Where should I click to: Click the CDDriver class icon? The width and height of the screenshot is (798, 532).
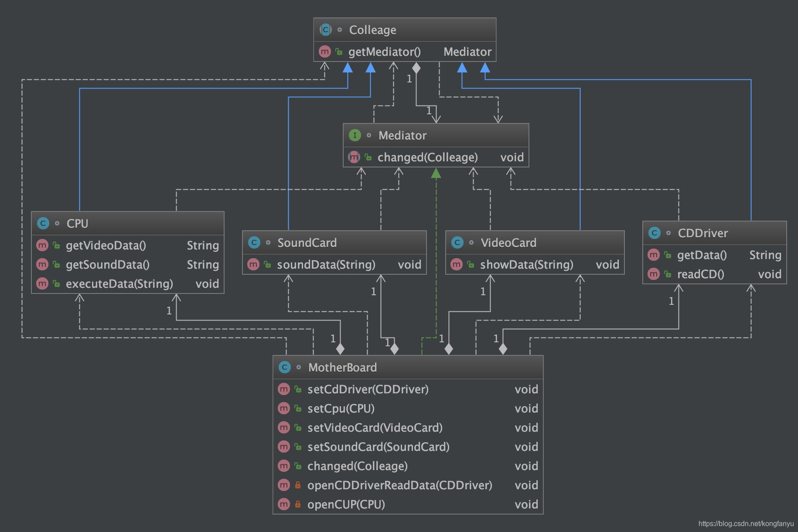point(654,233)
